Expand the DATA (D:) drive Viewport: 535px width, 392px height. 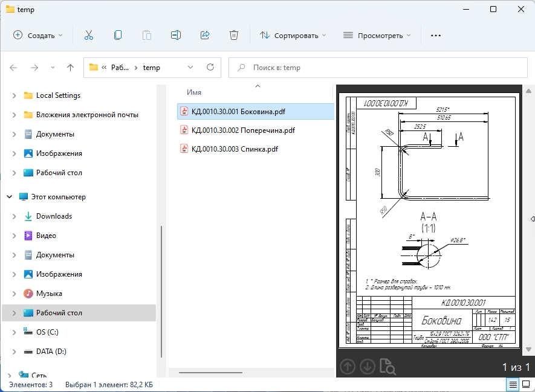(x=14, y=352)
